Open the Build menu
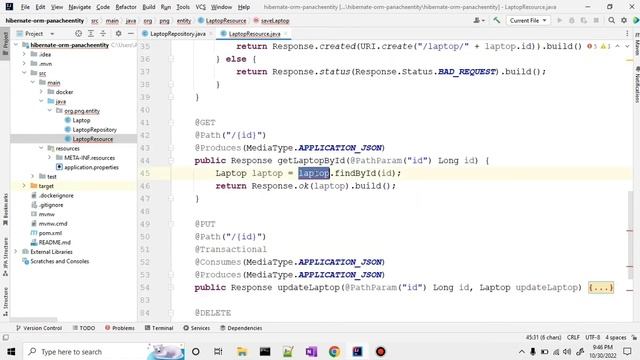Viewport: 640px width, 360px height. pyautogui.click(x=149, y=7)
